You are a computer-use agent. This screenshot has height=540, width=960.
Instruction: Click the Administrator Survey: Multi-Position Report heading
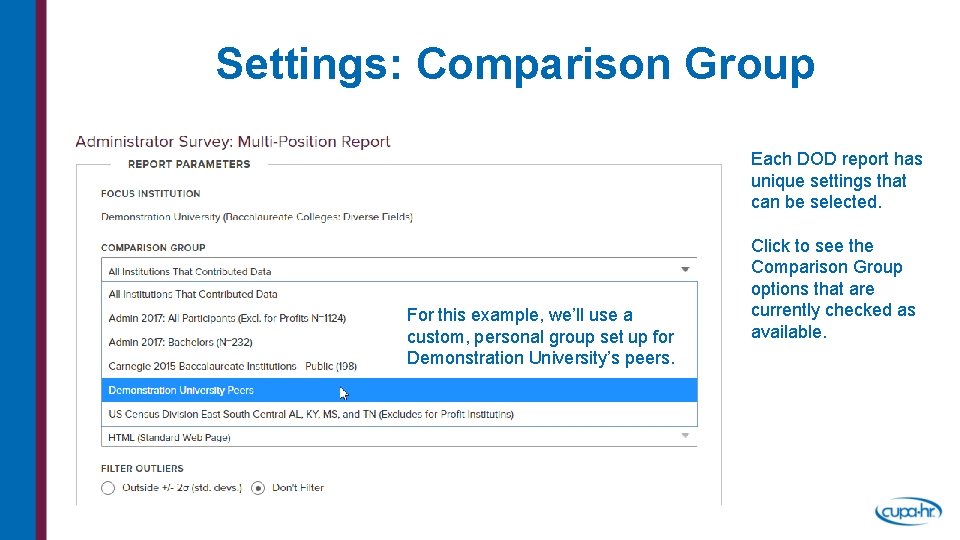(x=233, y=142)
